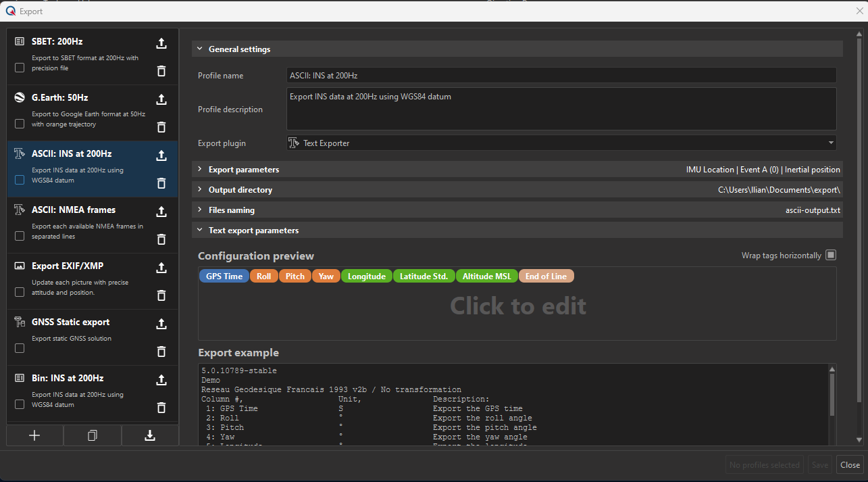Import profiles using the download icon
This screenshot has width=868, height=482.
pyautogui.click(x=150, y=436)
